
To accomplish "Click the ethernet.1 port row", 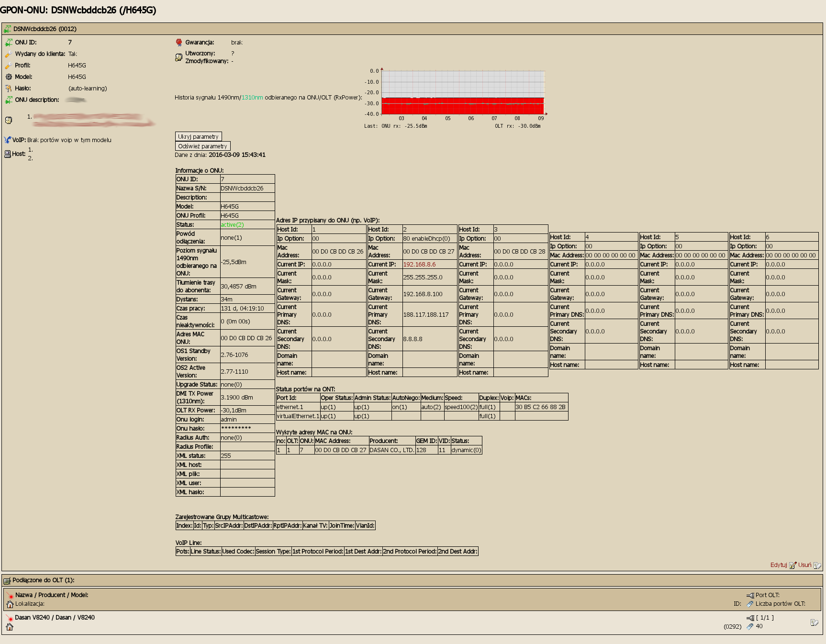I will (x=422, y=407).
